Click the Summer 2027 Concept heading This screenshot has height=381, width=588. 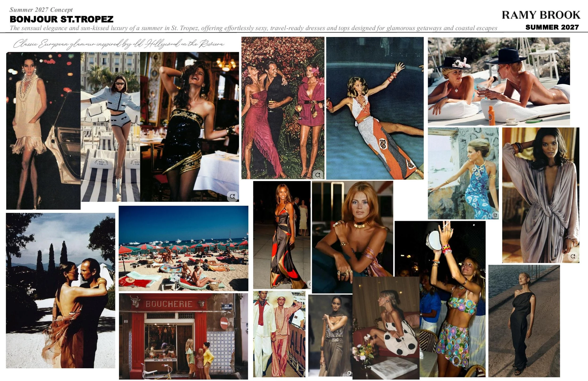click(41, 10)
